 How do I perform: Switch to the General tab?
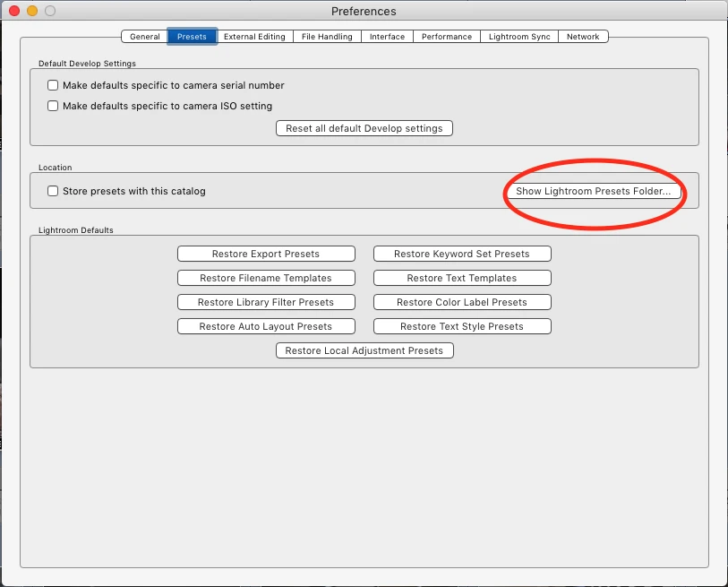[x=144, y=37]
